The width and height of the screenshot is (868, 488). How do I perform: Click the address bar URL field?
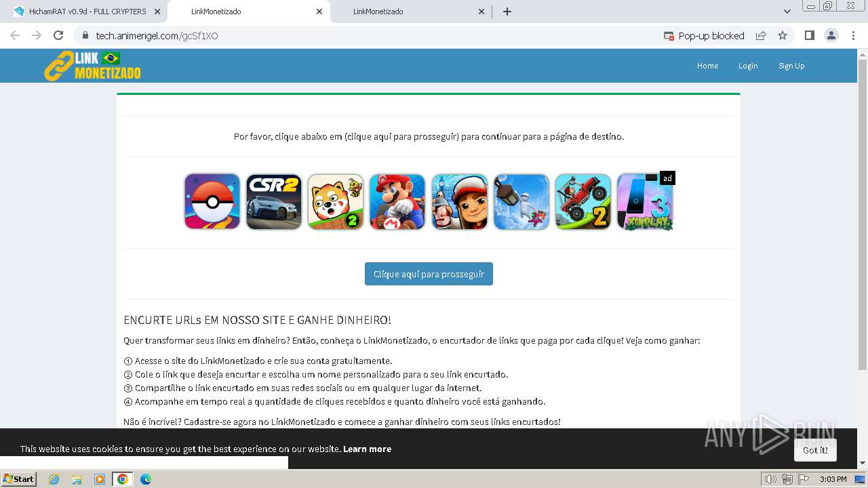[366, 36]
